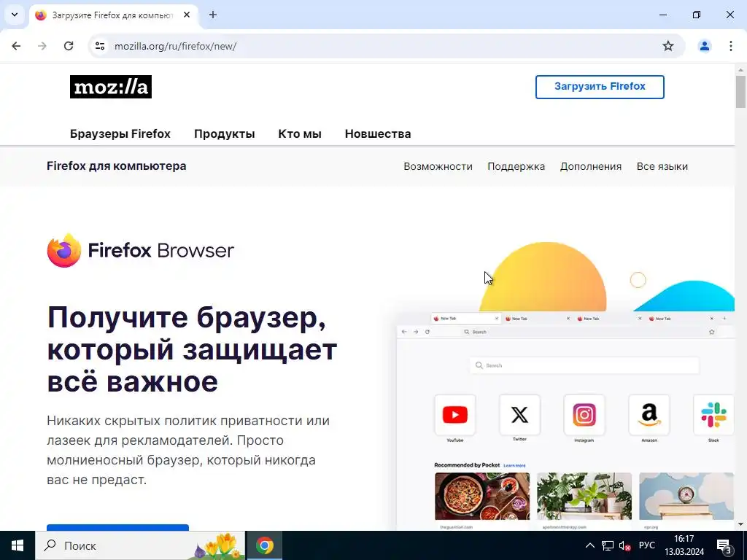The height and width of the screenshot is (560, 747).
Task: Click the search field in Firefox preview
Action: [x=584, y=365]
